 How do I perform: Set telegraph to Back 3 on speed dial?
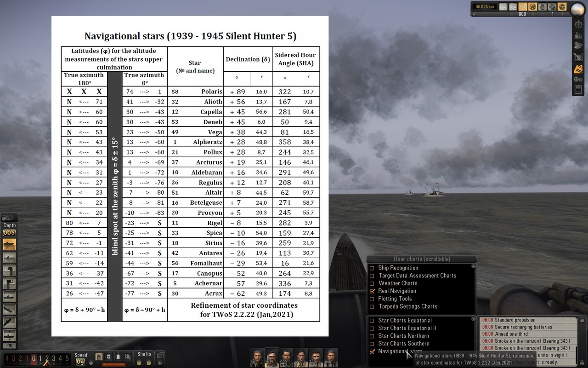coord(14,358)
